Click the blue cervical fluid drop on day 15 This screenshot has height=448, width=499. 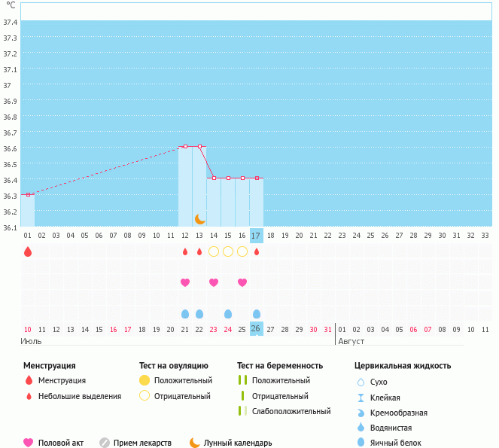click(228, 313)
